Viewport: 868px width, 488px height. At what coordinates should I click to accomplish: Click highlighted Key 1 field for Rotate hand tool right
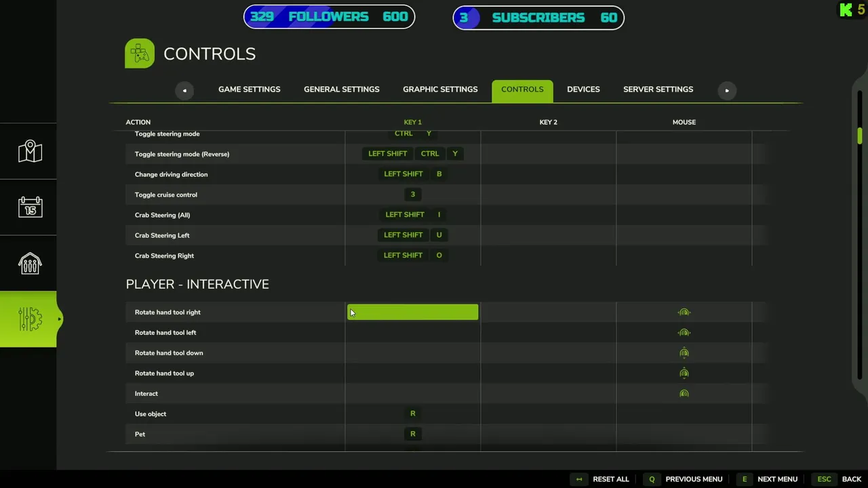(x=413, y=312)
